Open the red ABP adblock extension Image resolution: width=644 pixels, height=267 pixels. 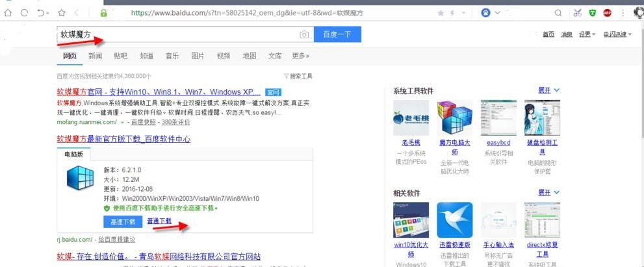(608, 13)
